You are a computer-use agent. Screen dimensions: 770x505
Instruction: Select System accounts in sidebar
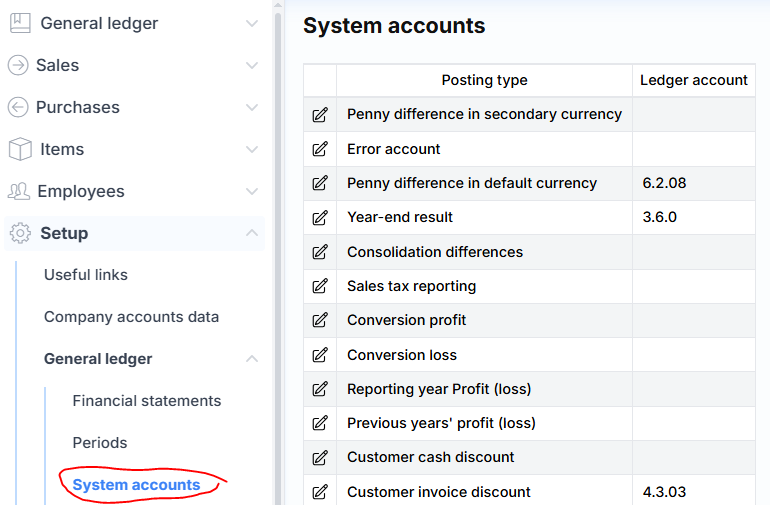point(136,485)
